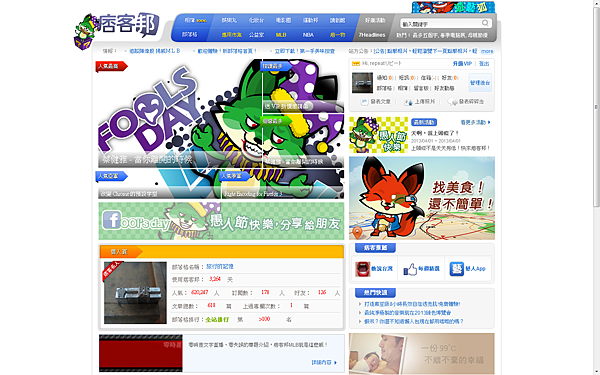Image resolution: width=600 pixels, height=375 pixels.
Task: Click the Right Encoding for Firefox caption
Action: (253, 194)
